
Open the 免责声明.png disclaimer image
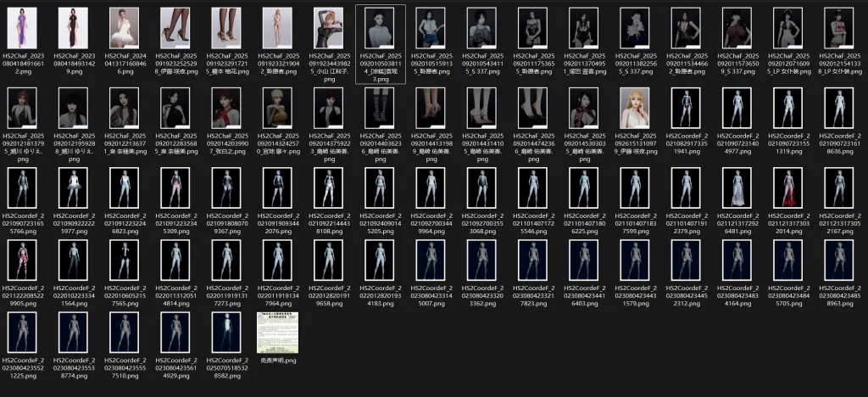[277, 333]
